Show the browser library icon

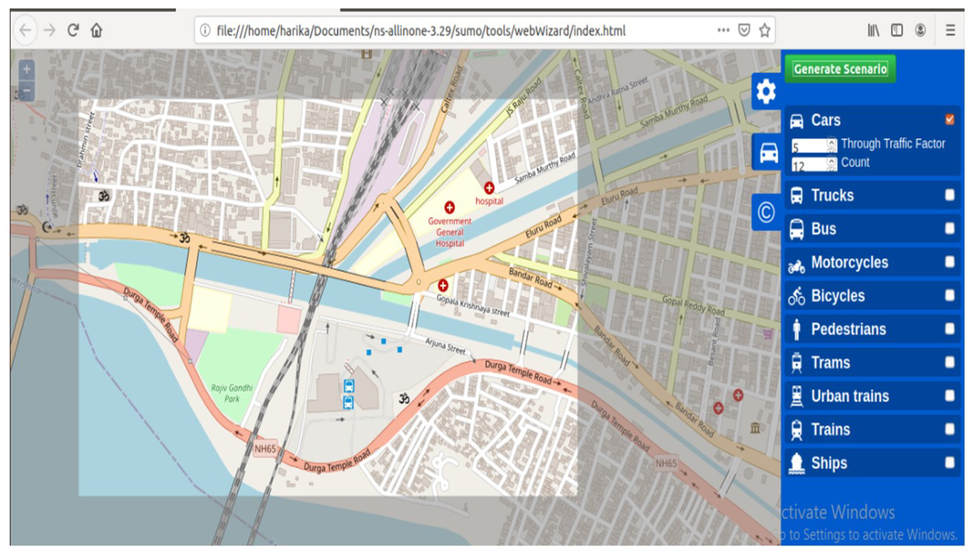point(873,31)
